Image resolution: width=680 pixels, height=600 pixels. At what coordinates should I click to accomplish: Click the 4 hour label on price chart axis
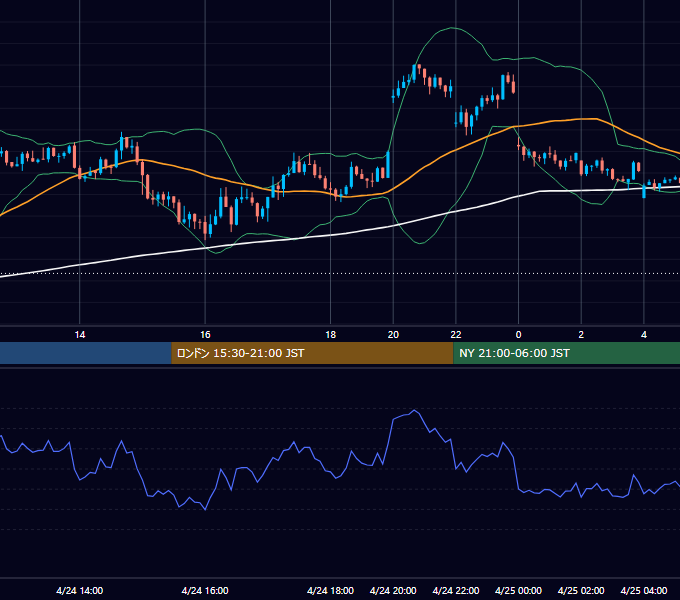[644, 335]
